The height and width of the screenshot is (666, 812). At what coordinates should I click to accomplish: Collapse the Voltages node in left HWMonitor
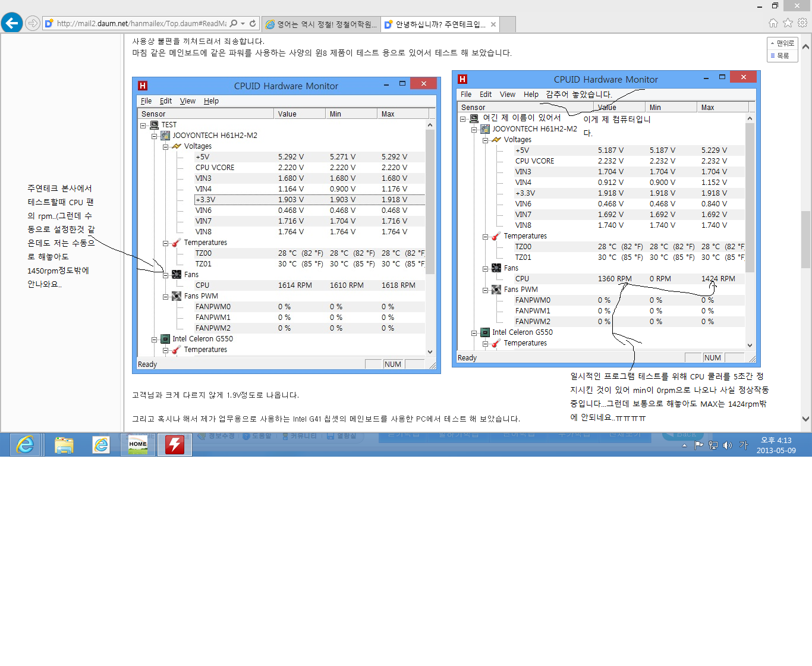[x=166, y=147]
